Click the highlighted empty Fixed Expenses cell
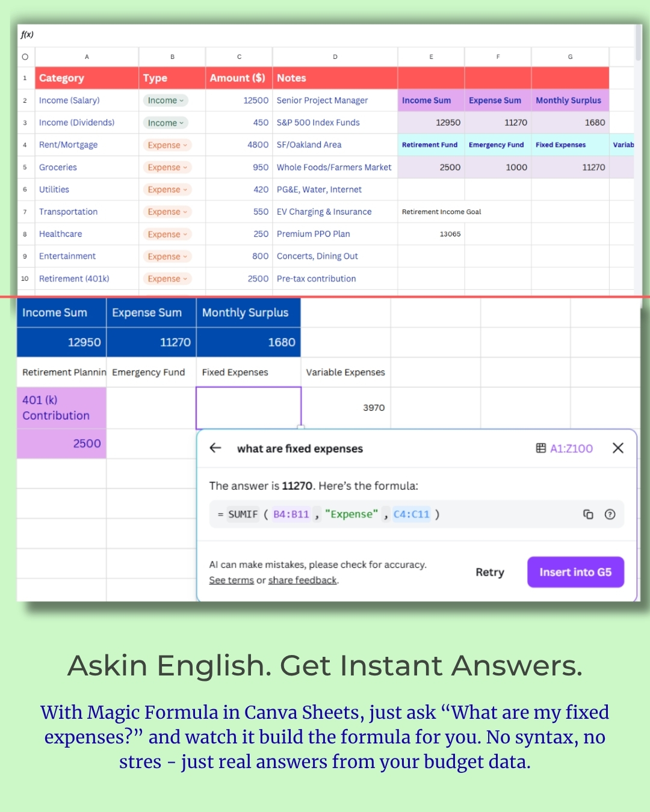Image resolution: width=650 pixels, height=812 pixels. click(x=248, y=408)
